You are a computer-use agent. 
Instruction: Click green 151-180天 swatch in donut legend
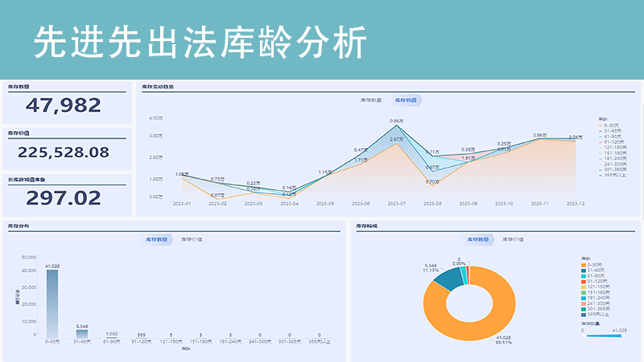(x=583, y=293)
